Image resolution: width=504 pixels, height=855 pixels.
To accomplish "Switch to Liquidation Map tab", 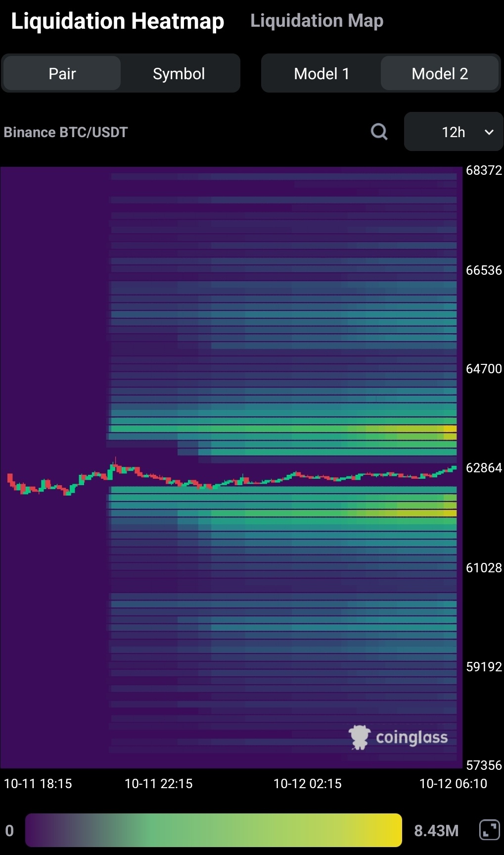I will pos(317,21).
